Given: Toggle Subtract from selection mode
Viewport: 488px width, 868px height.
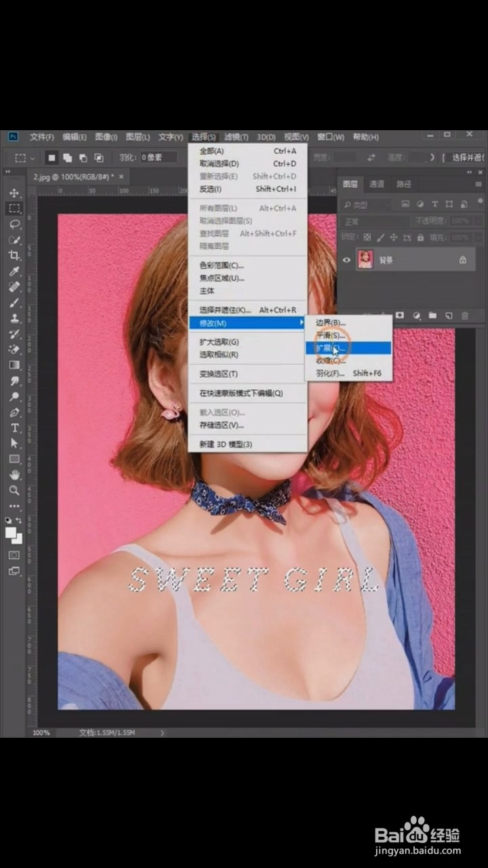Looking at the screenshot, I should pos(83,157).
